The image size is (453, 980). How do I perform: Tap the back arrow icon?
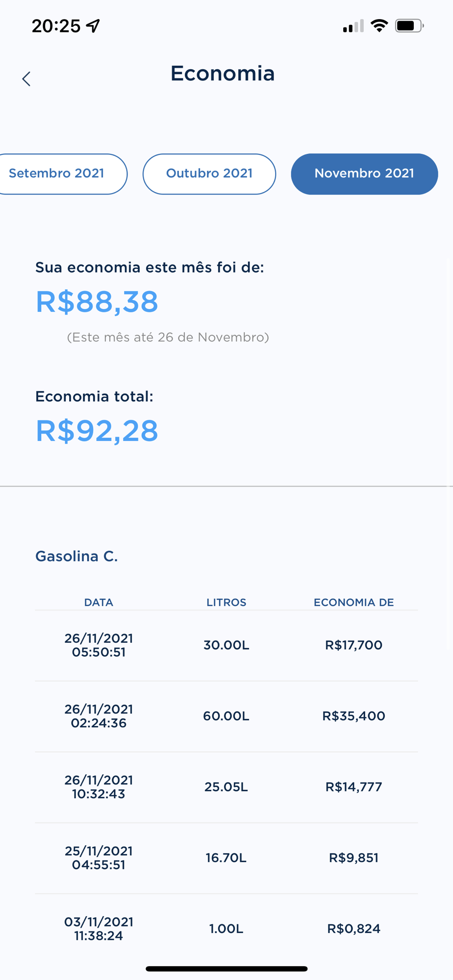[26, 79]
